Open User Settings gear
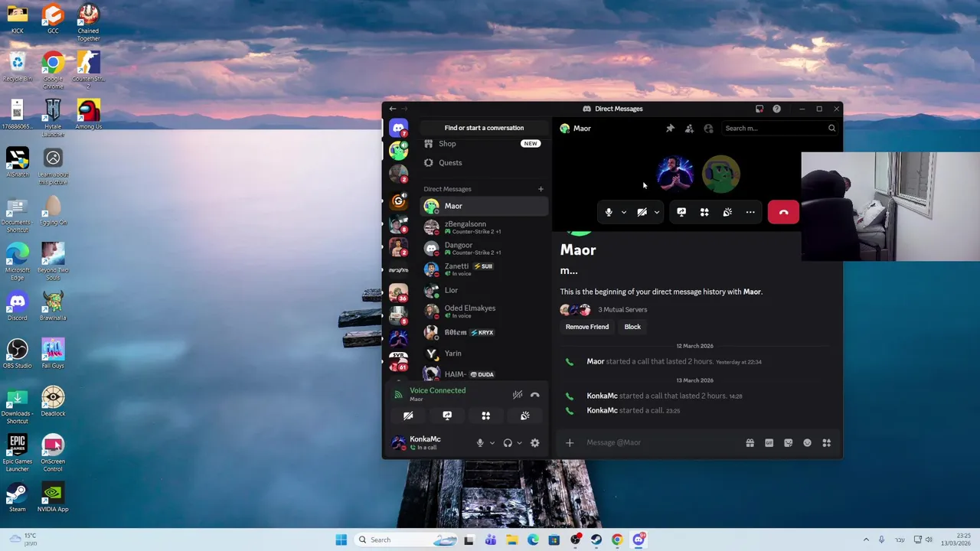The height and width of the screenshot is (551, 980). (x=534, y=442)
